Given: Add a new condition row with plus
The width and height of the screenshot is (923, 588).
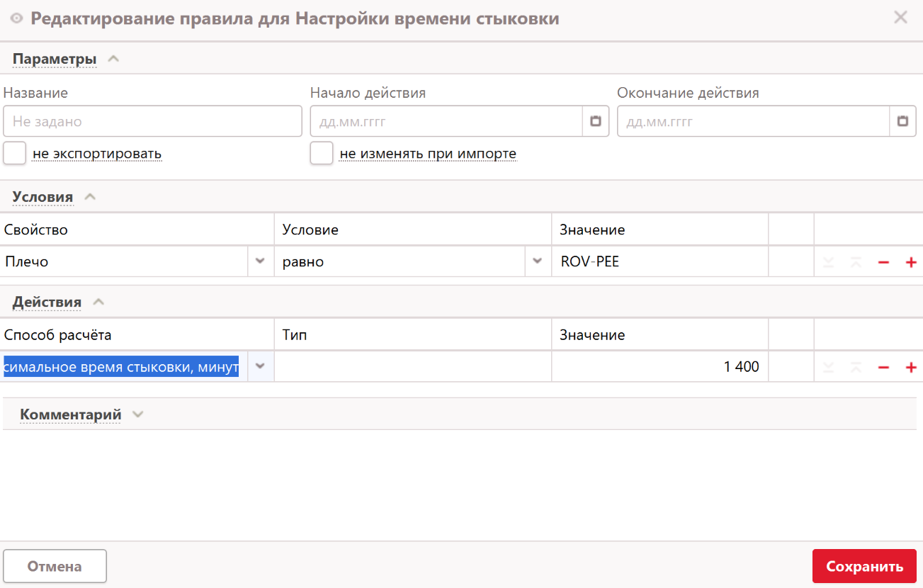Looking at the screenshot, I should 911,263.
